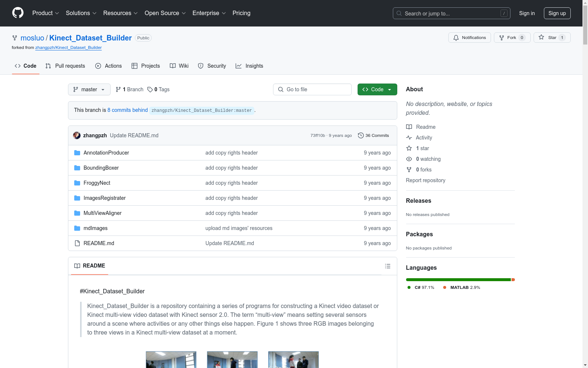The height and width of the screenshot is (368, 588).
Task: Open the Pricing page
Action: pyautogui.click(x=241, y=13)
